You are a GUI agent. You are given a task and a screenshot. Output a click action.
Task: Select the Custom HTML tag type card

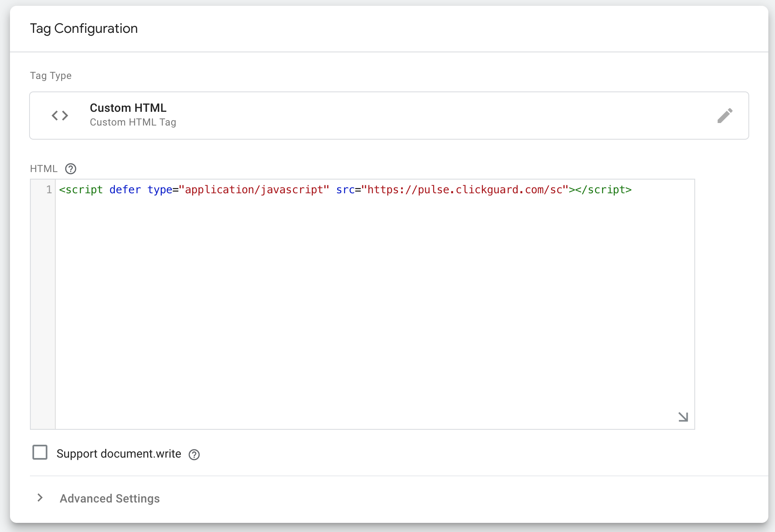click(389, 116)
